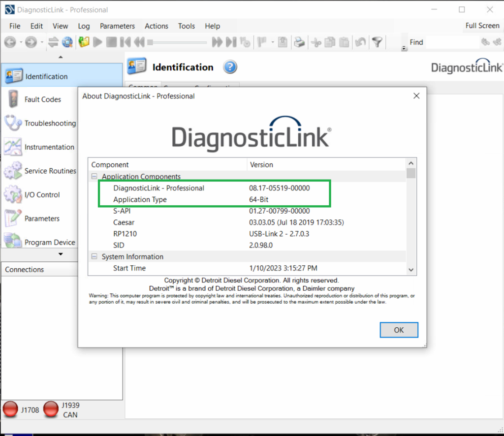Open the View menu
Image resolution: width=504 pixels, height=436 pixels.
(x=61, y=26)
